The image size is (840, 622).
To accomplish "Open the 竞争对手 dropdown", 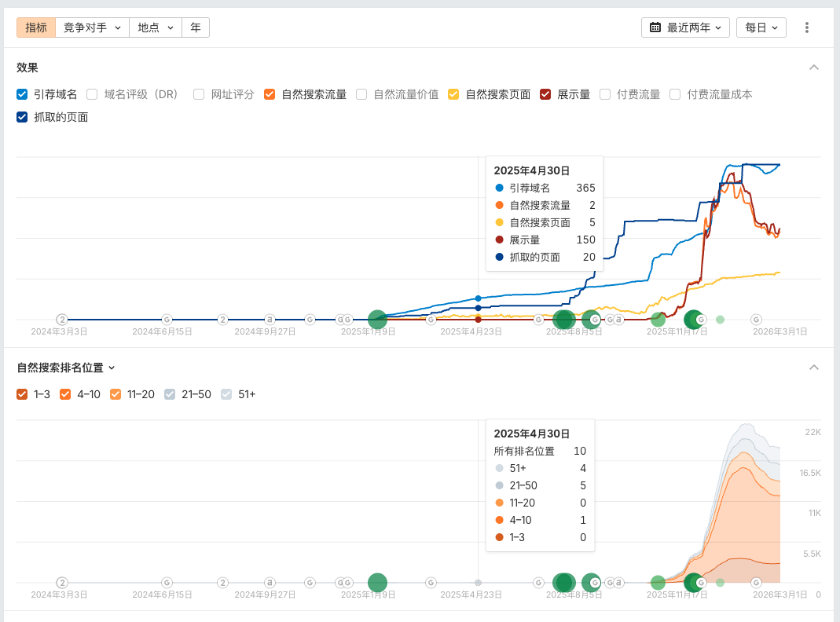I will coord(92,27).
